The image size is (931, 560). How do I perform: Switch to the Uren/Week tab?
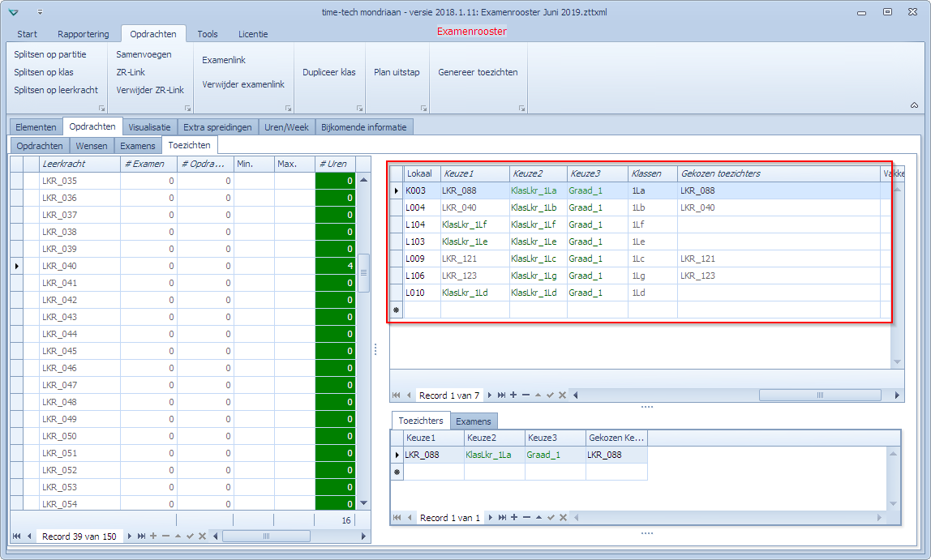point(287,127)
